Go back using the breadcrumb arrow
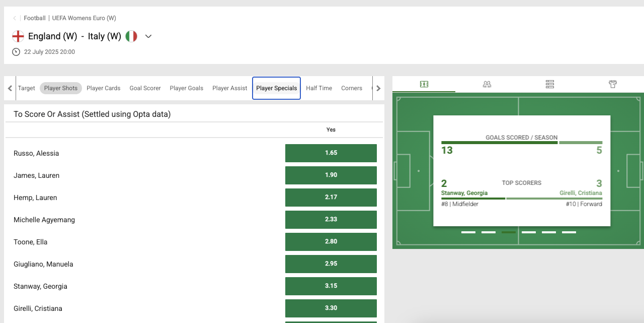 click(15, 18)
